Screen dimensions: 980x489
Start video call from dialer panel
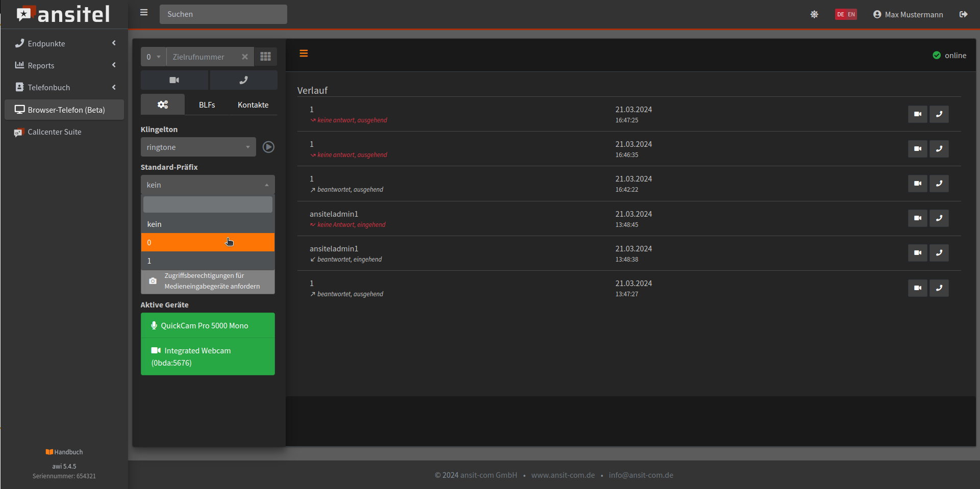174,80
